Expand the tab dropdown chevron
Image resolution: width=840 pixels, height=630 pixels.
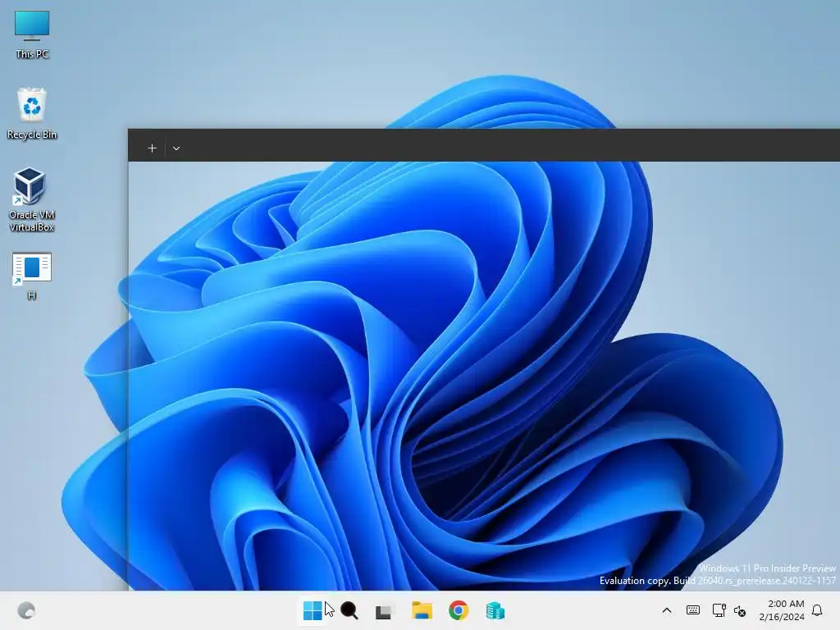click(176, 148)
